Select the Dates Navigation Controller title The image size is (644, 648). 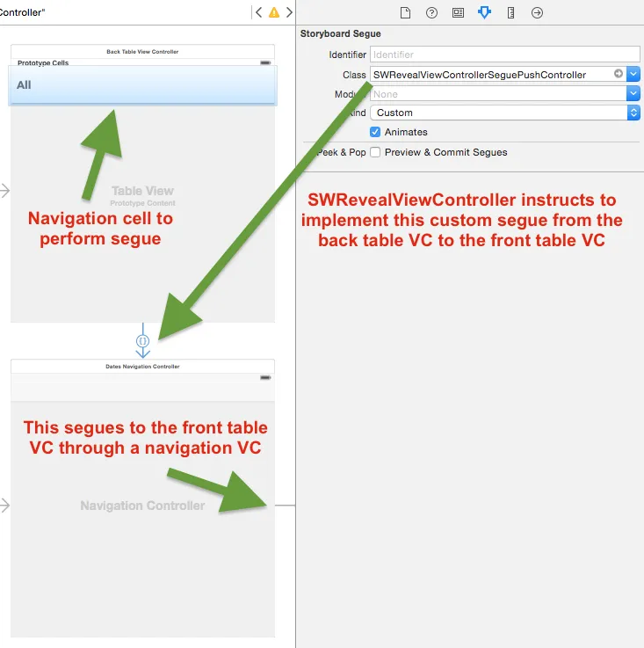click(142, 367)
